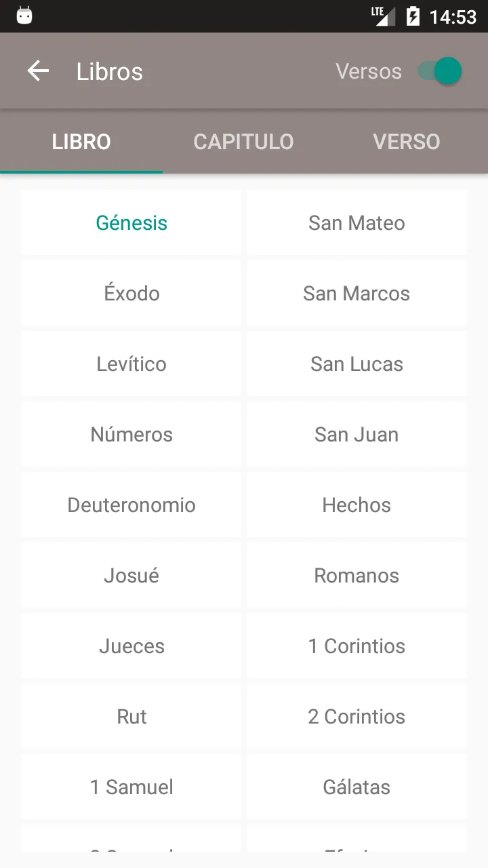Choose Deuteronomio

[x=131, y=505]
